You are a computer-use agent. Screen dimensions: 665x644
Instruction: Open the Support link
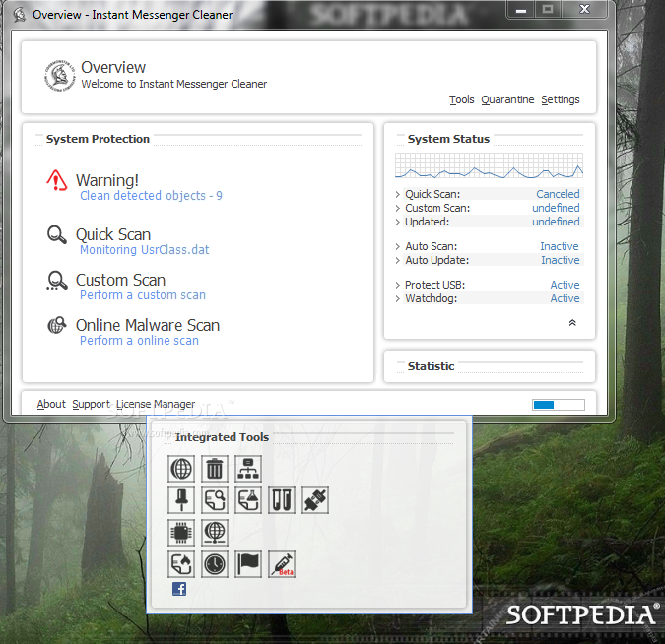[91, 404]
